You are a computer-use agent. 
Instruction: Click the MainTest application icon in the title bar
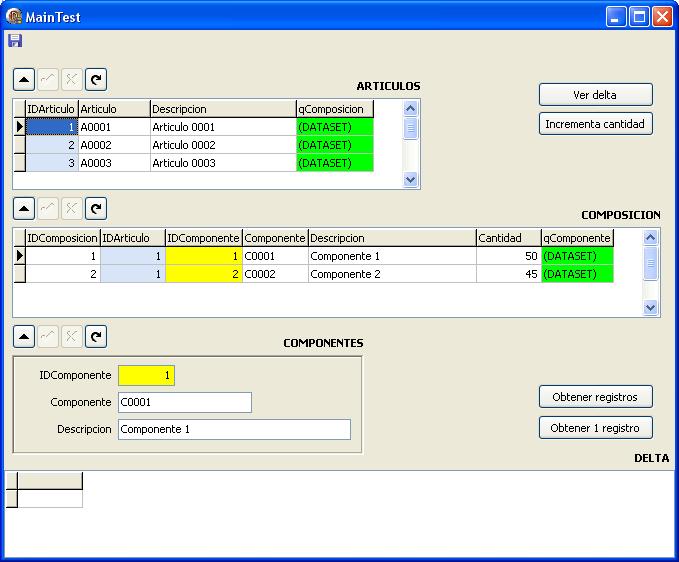(14, 16)
